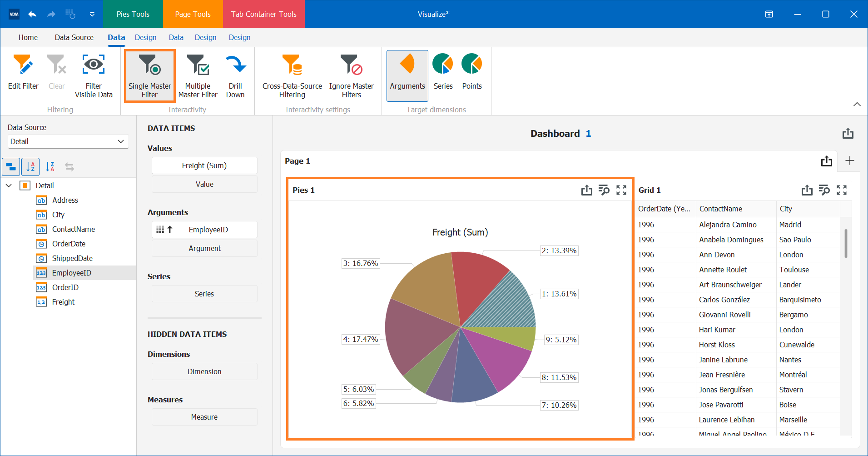Maximize the Pies 1 item
Image resolution: width=868 pixels, height=456 pixels.
coord(621,190)
